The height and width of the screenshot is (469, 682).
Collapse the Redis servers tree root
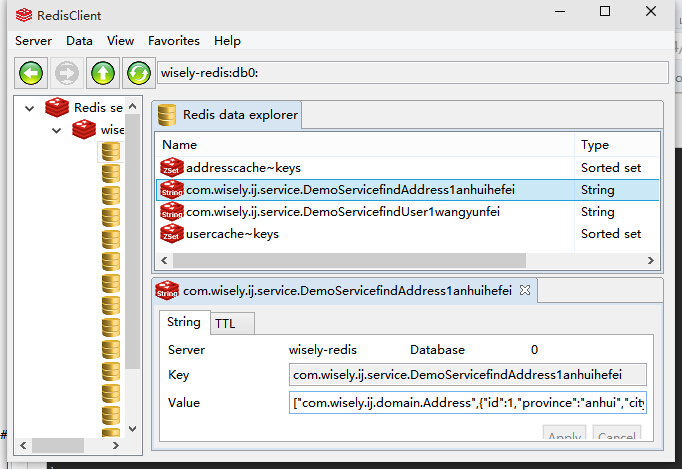click(x=30, y=108)
